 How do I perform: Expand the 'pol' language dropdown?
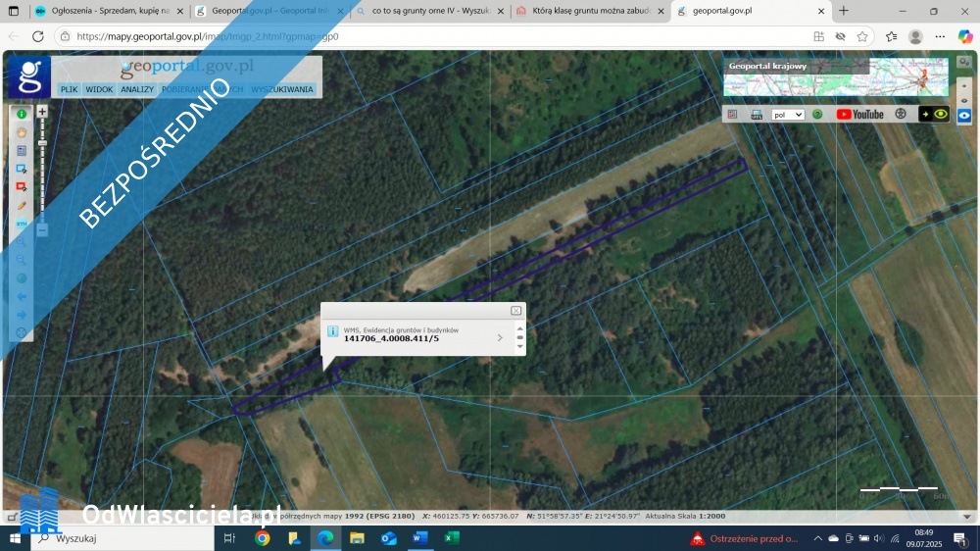pyautogui.click(x=788, y=114)
